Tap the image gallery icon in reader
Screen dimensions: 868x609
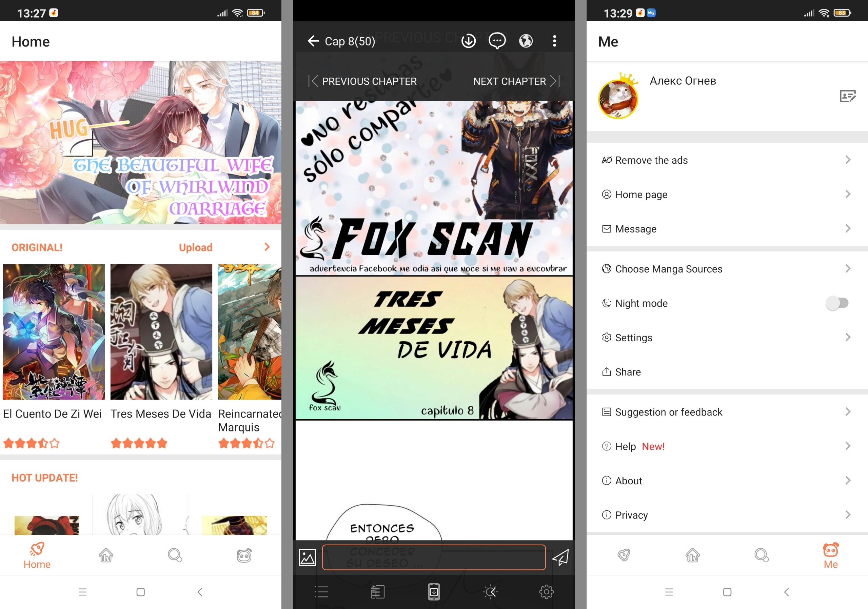pos(307,557)
